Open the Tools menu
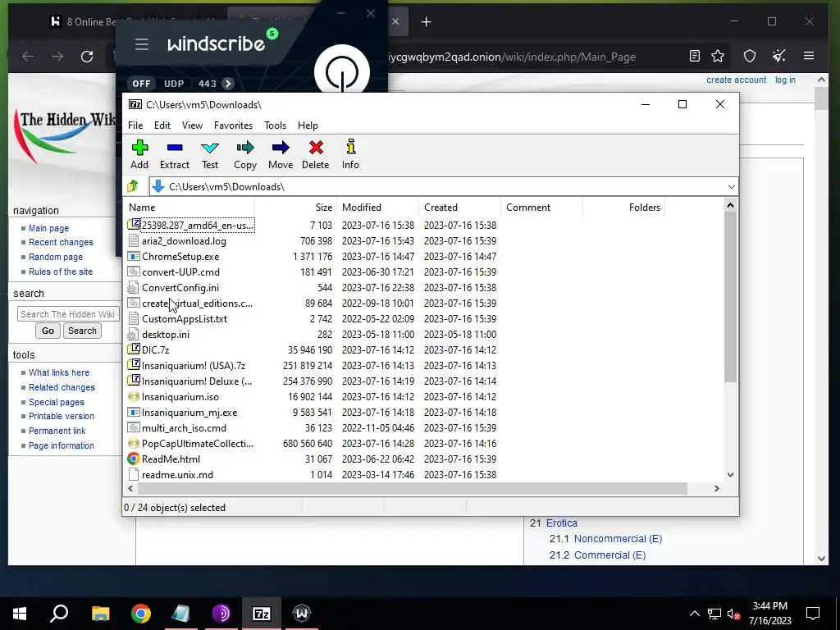 [x=276, y=126]
